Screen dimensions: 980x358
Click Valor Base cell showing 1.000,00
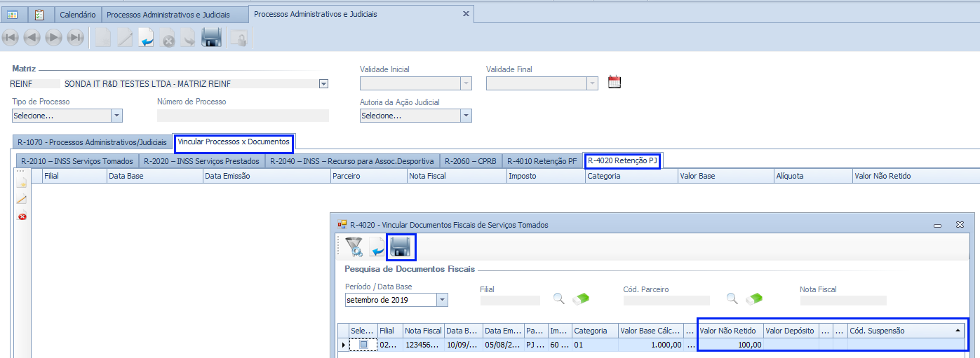tap(650, 345)
